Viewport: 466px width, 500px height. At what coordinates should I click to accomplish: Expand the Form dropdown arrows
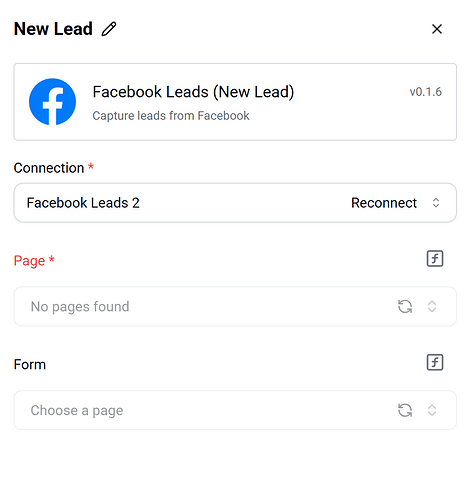[x=432, y=410]
